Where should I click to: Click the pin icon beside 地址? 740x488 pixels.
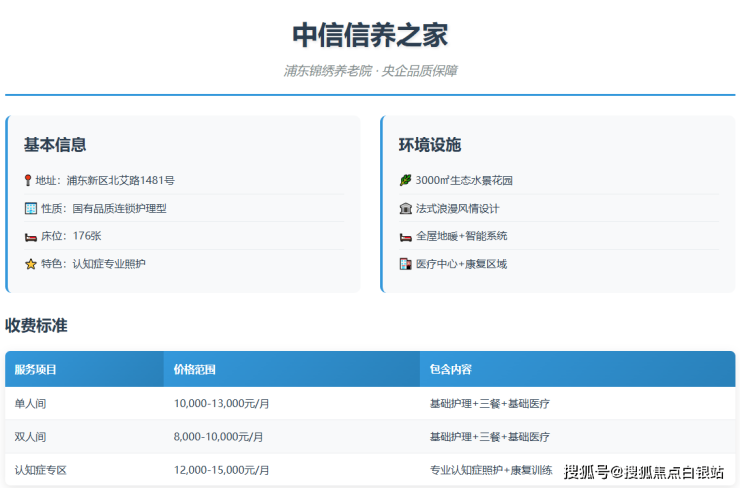pyautogui.click(x=29, y=181)
